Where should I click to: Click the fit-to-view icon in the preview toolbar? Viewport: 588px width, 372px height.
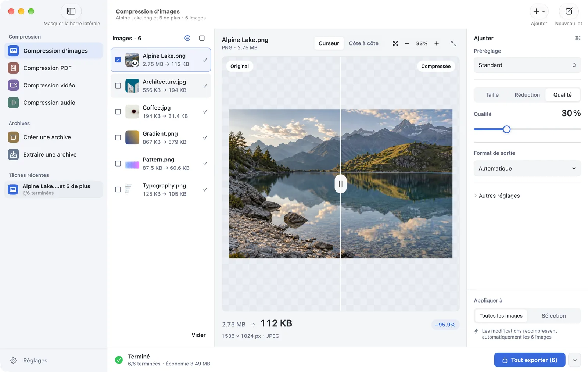pyautogui.click(x=395, y=43)
